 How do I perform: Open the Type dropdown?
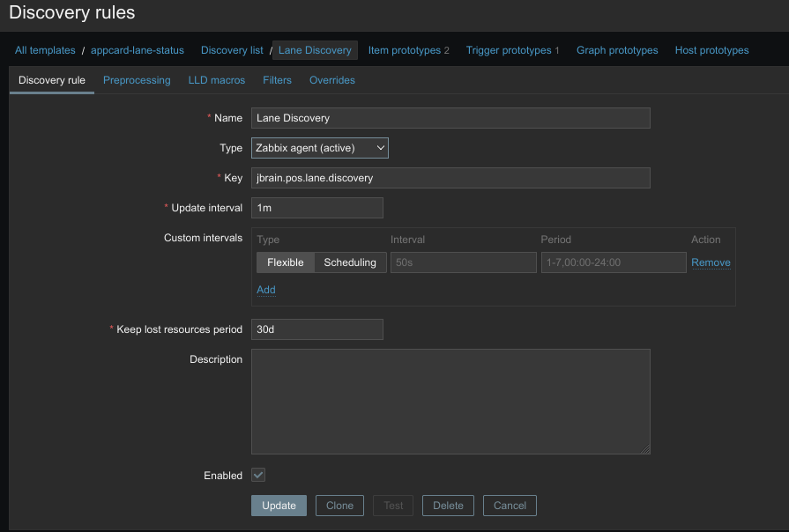pos(319,148)
